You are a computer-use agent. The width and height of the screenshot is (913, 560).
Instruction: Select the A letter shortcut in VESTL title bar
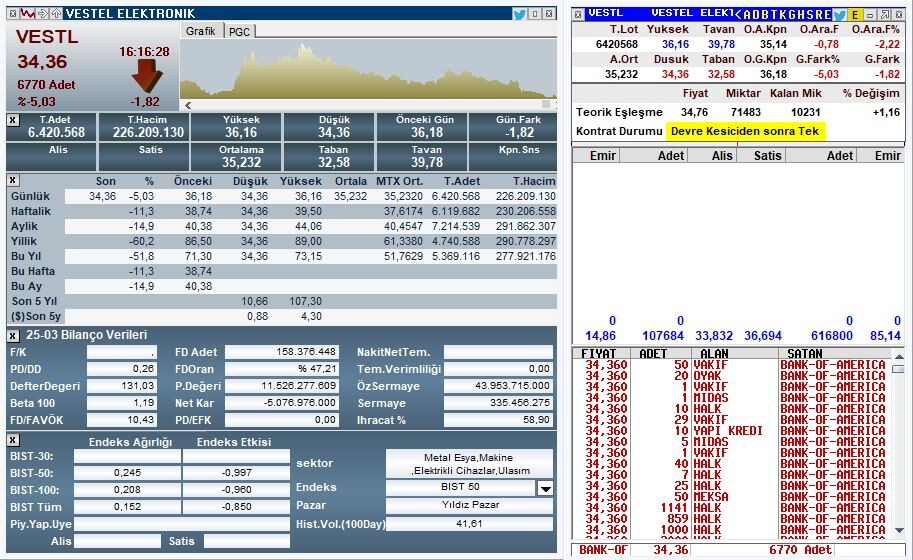[748, 15]
